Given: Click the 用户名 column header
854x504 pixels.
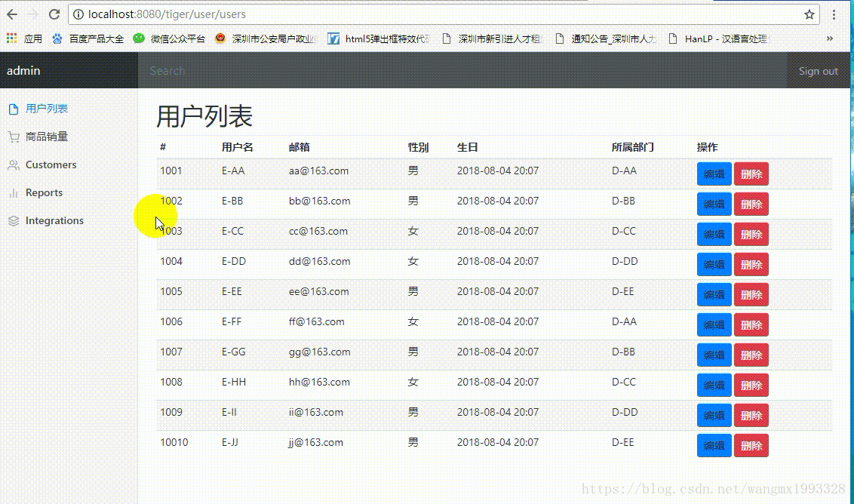Looking at the screenshot, I should coord(238,147).
